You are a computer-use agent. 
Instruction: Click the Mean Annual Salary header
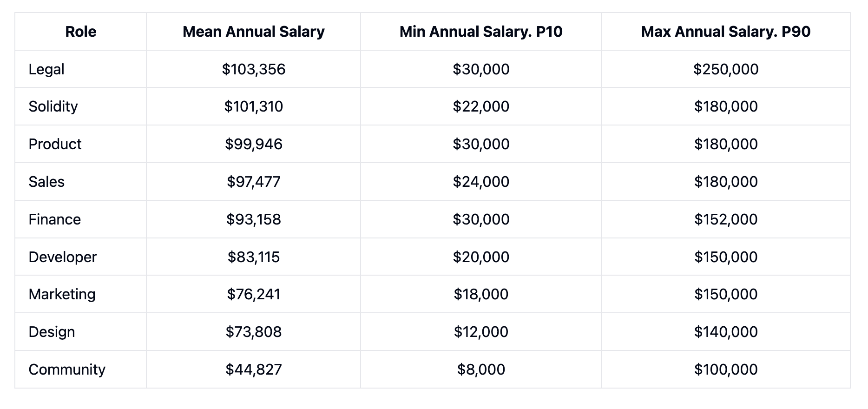253,32
